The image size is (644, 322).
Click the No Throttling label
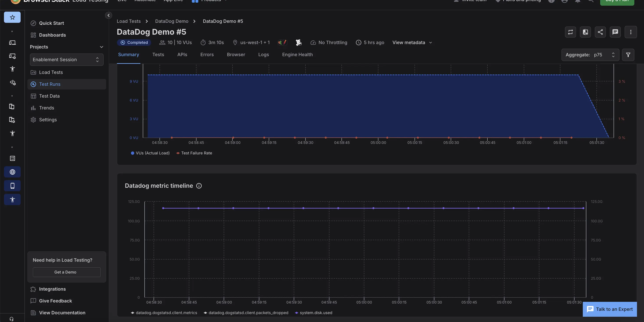click(329, 43)
